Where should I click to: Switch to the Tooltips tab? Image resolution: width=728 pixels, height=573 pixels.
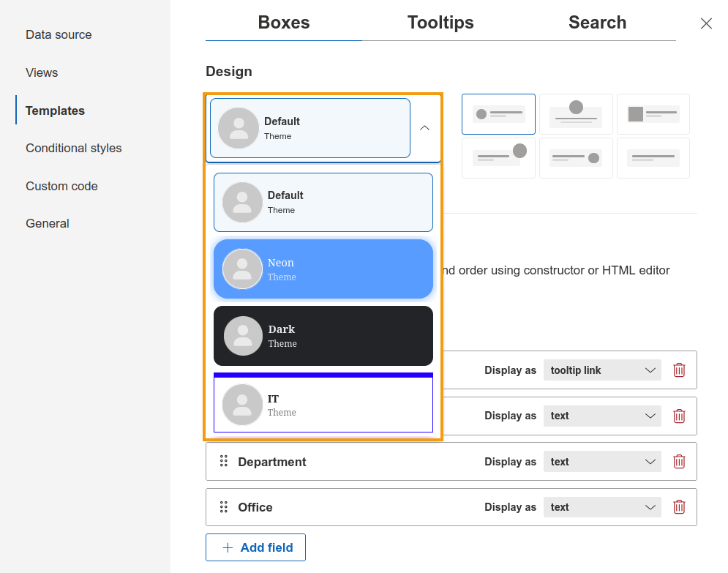tap(440, 22)
